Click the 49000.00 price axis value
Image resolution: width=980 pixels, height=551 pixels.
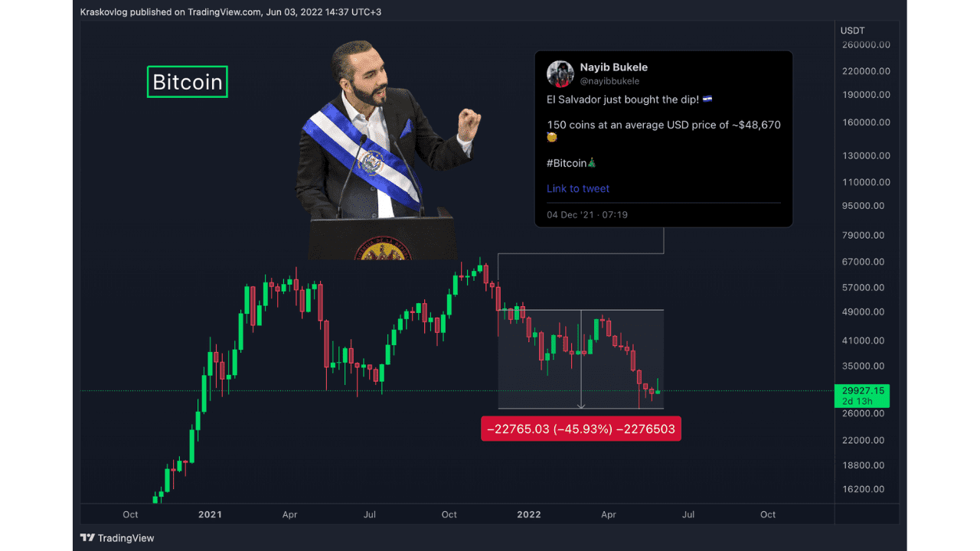pos(865,312)
